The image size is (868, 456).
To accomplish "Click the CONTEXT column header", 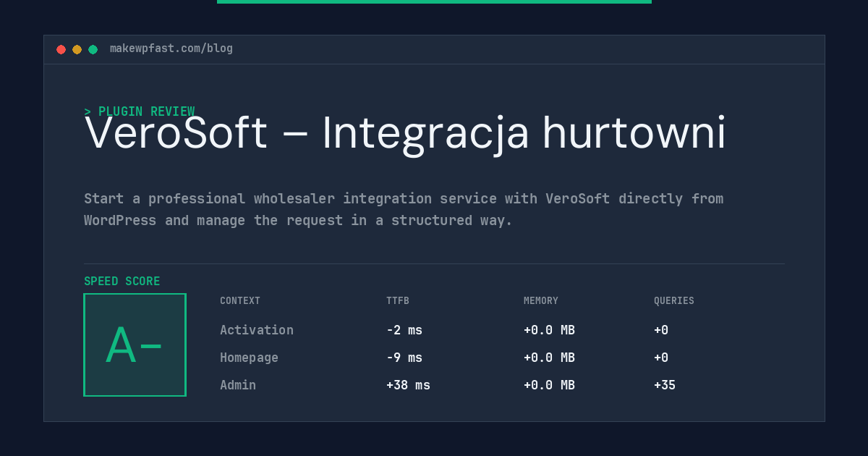I will [240, 301].
